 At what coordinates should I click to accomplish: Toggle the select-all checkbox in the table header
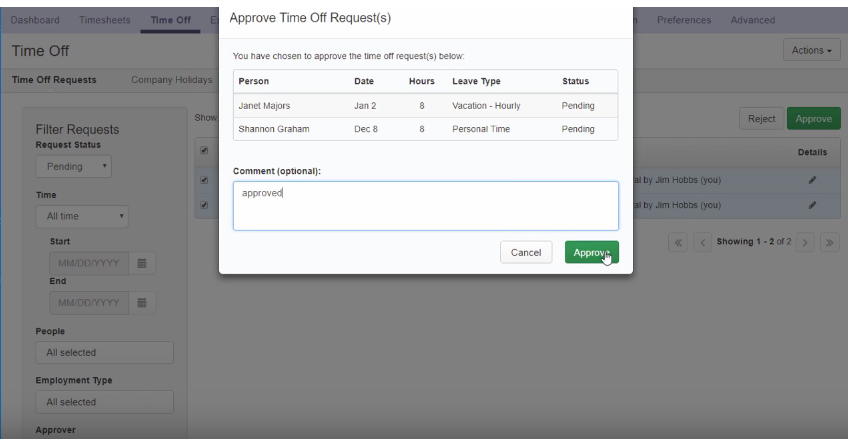coord(205,151)
